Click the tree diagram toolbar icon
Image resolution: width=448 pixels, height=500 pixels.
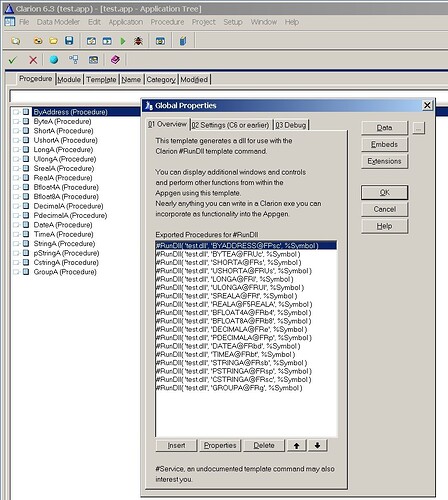[74, 60]
